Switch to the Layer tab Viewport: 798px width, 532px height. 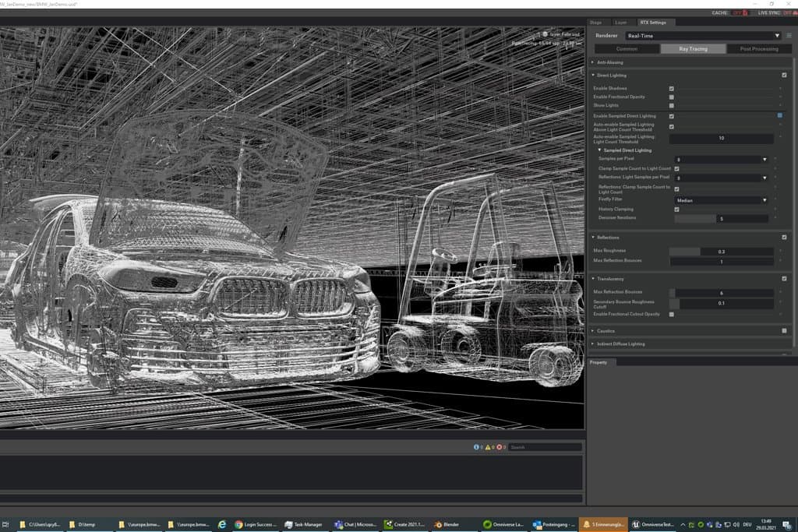621,23
